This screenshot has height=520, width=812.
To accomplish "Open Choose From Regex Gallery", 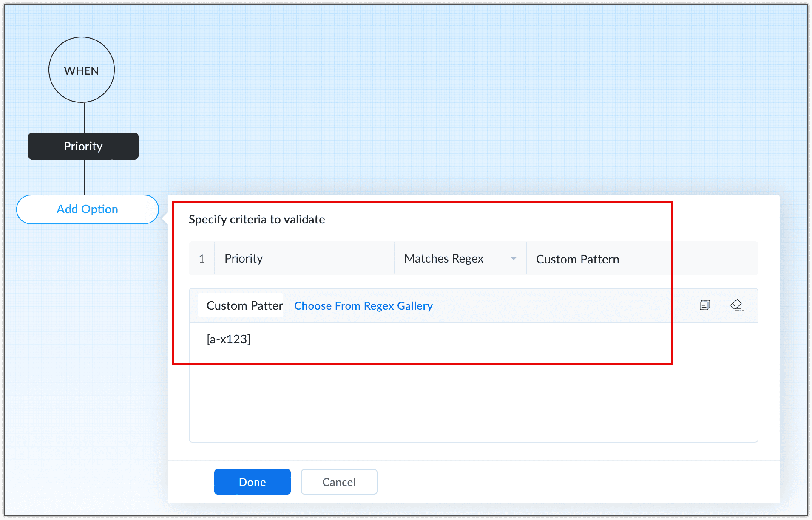I will (x=363, y=306).
